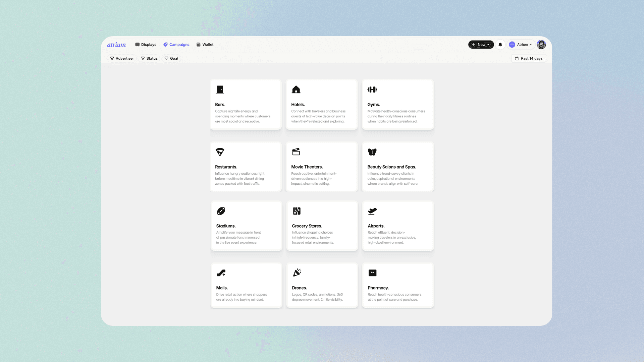Open the Advertiser filter

(122, 58)
